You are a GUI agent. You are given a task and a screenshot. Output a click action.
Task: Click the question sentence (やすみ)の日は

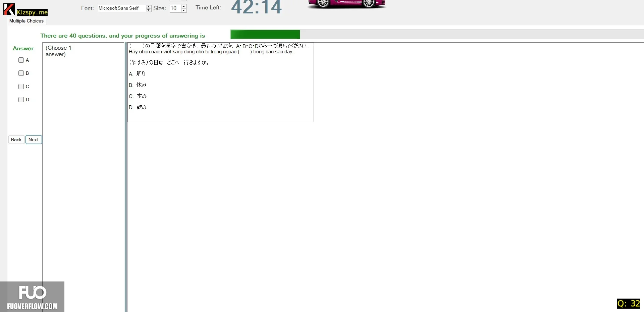[169, 62]
